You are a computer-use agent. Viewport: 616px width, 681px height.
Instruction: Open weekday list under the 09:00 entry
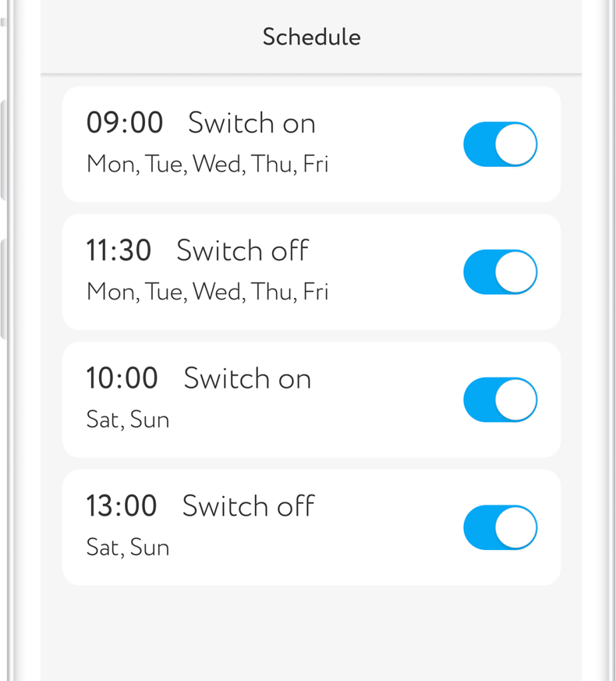[208, 164]
